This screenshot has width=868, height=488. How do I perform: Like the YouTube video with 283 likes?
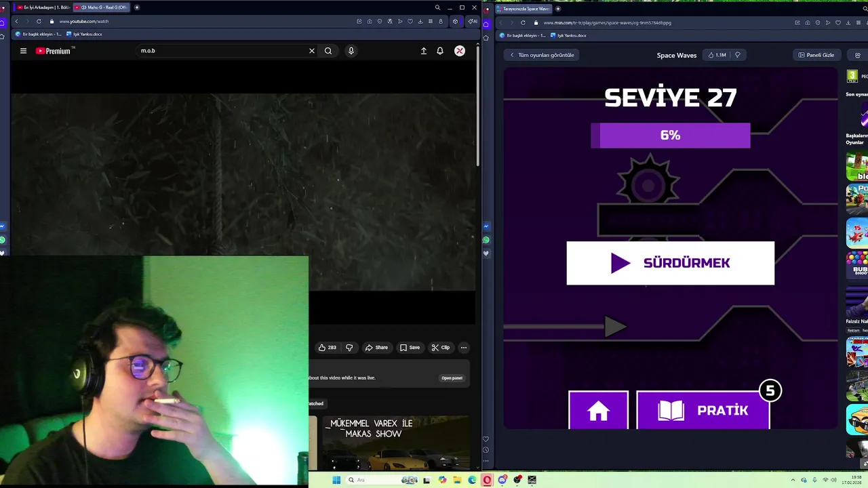point(328,348)
